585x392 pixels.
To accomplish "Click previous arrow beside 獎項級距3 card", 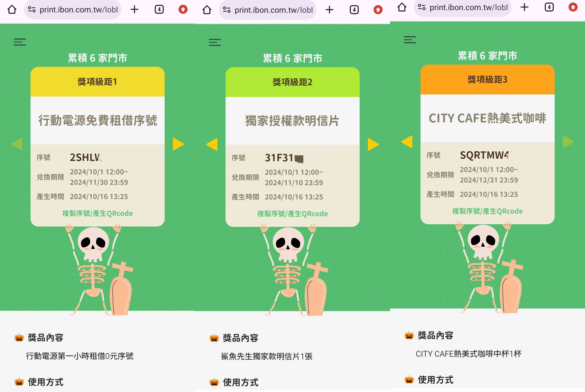I will (x=407, y=142).
